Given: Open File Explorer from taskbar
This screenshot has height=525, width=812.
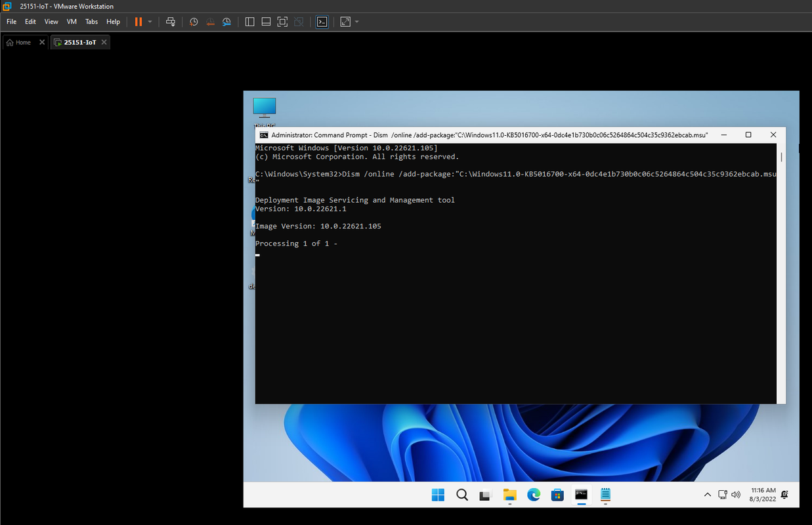Looking at the screenshot, I should pyautogui.click(x=509, y=495).
